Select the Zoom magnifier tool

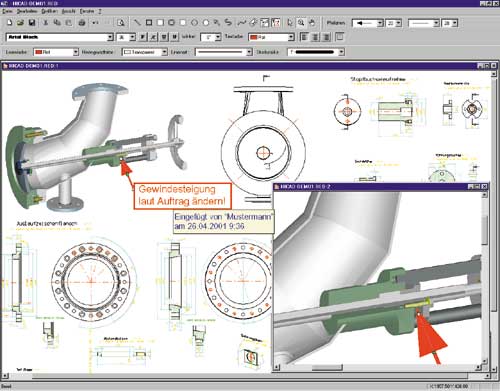pyautogui.click(x=301, y=23)
